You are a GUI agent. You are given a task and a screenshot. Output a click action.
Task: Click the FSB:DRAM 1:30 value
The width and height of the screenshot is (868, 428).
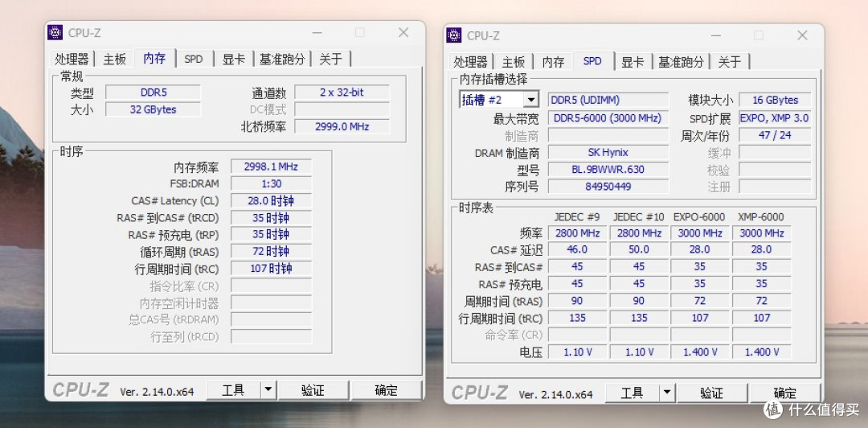tap(272, 183)
